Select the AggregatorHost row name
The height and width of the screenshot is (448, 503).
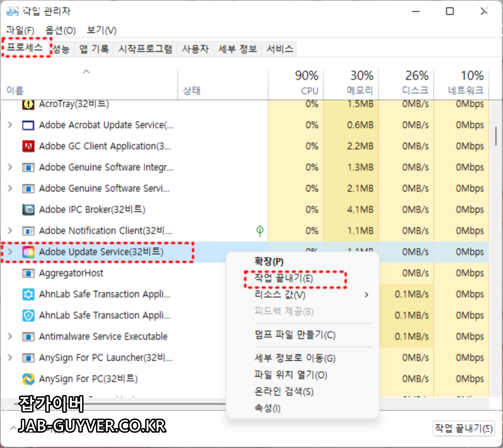tap(71, 273)
